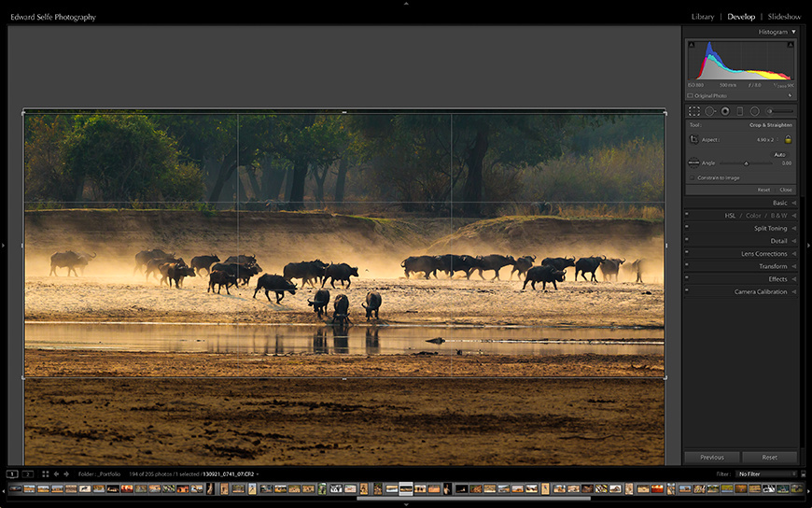The height and width of the screenshot is (508, 812).
Task: Click the lightning icon in the Histogram panel
Action: click(x=790, y=96)
